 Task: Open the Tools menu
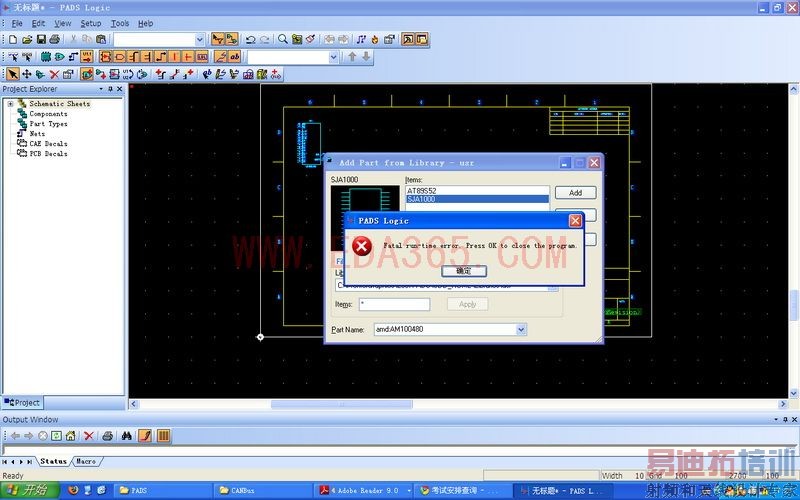coord(120,23)
